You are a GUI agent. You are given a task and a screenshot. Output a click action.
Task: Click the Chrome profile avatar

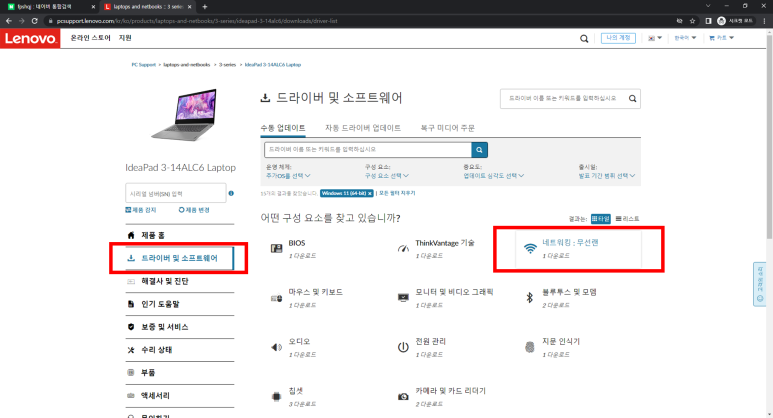coord(721,21)
